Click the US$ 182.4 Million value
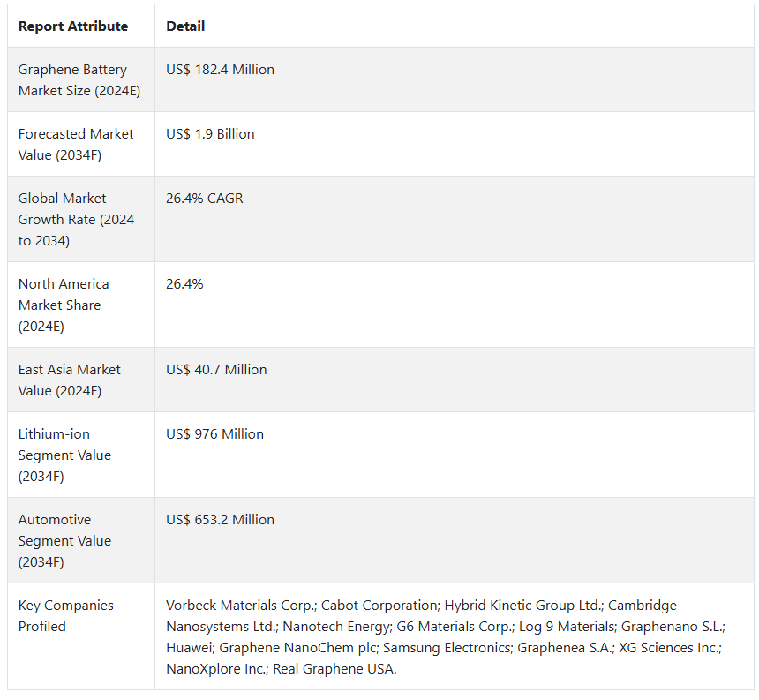This screenshot has height=700, width=759. pos(220,70)
